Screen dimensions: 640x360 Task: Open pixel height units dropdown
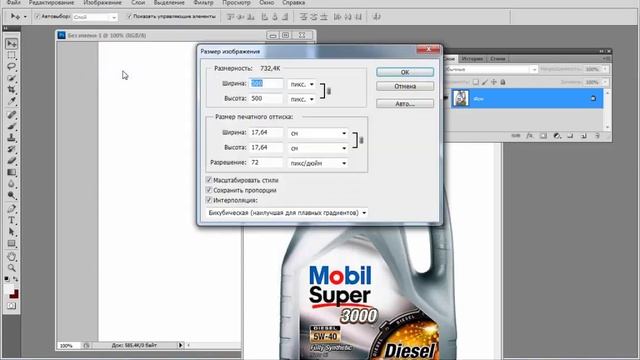(302, 99)
